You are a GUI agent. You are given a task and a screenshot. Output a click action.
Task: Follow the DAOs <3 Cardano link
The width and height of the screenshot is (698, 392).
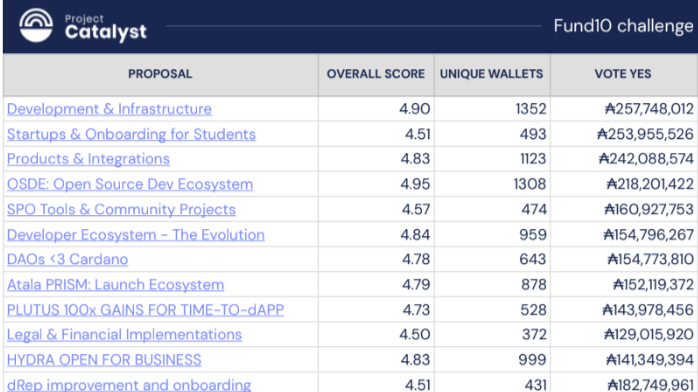tap(67, 259)
